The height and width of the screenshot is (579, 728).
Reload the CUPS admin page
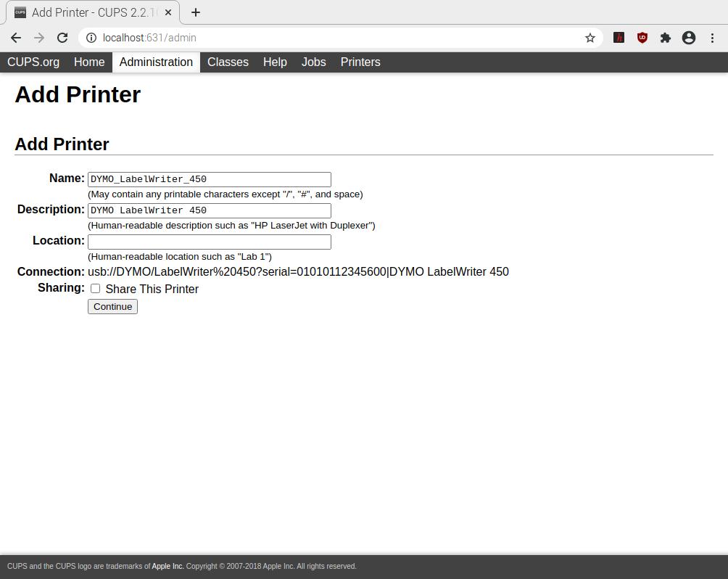[x=62, y=38]
